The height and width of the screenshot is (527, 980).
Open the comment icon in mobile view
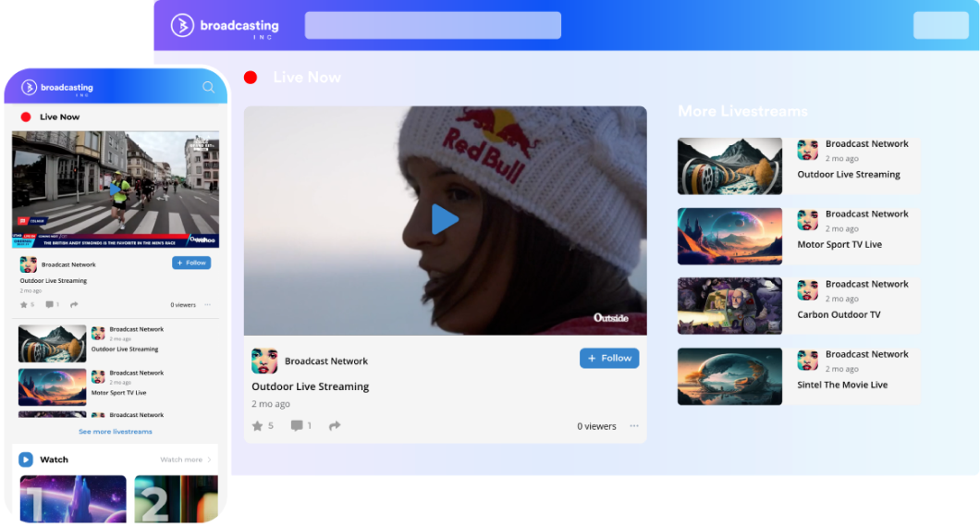(x=49, y=304)
